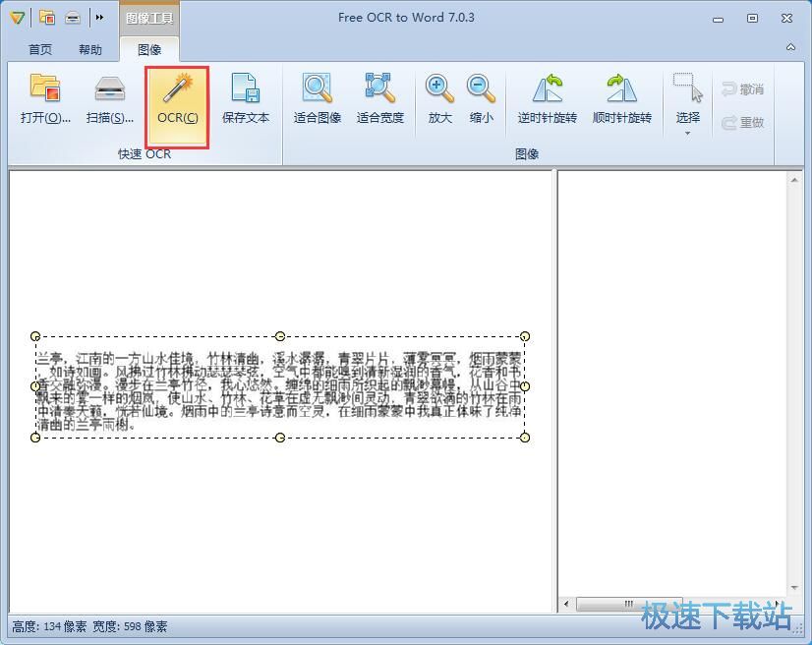Screen dimensions: 812x645
Task: Fit image to window with 适合图像
Action: pos(317,99)
